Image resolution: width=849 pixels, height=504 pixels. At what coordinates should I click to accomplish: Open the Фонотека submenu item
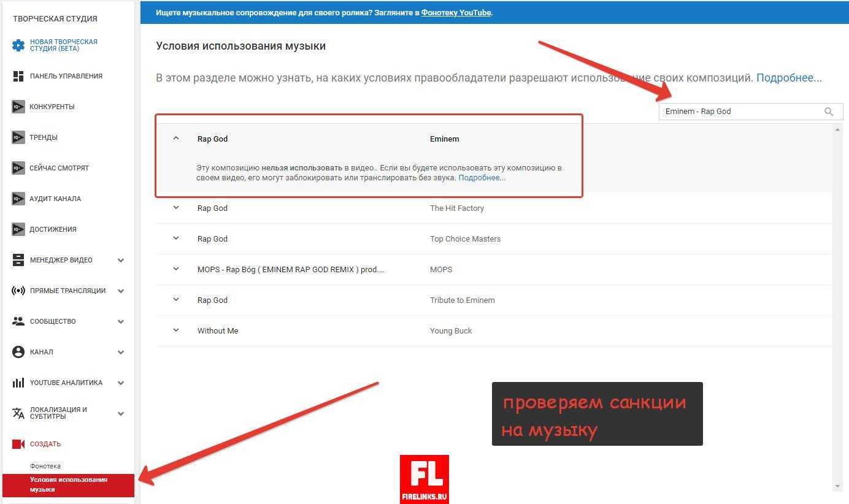coord(45,466)
